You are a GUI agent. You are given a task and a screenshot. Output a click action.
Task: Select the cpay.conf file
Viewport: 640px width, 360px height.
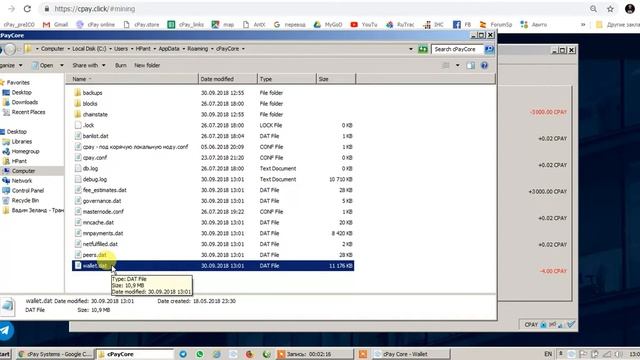[91, 158]
